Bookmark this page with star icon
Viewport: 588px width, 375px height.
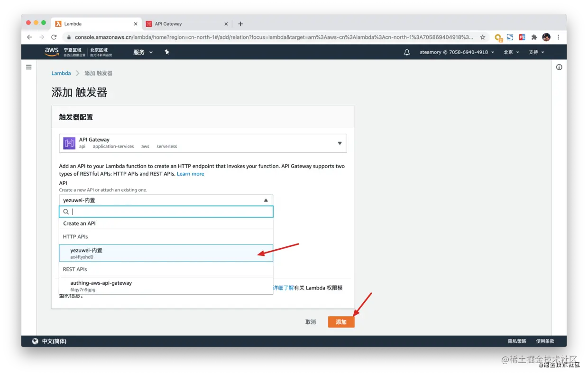click(483, 37)
